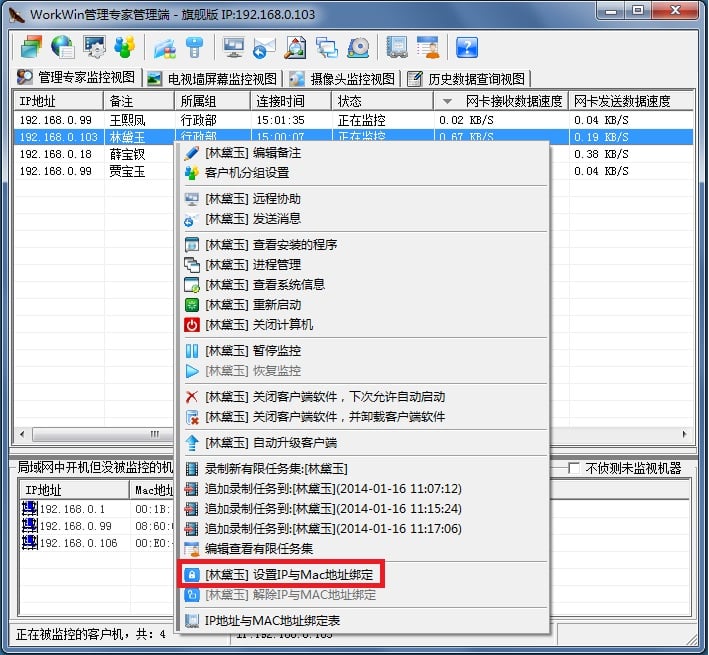Click the envelope send message toolbar icon

[264, 47]
